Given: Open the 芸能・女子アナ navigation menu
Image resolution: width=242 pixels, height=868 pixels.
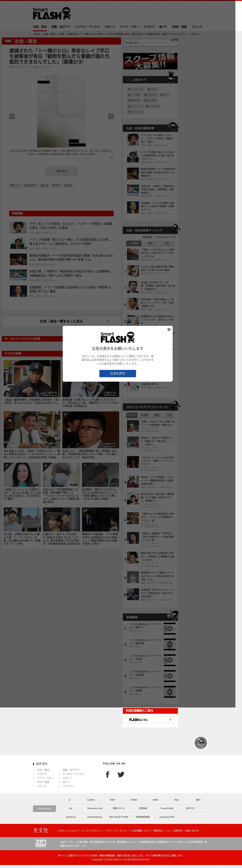Looking at the screenshot, I should tap(61, 27).
